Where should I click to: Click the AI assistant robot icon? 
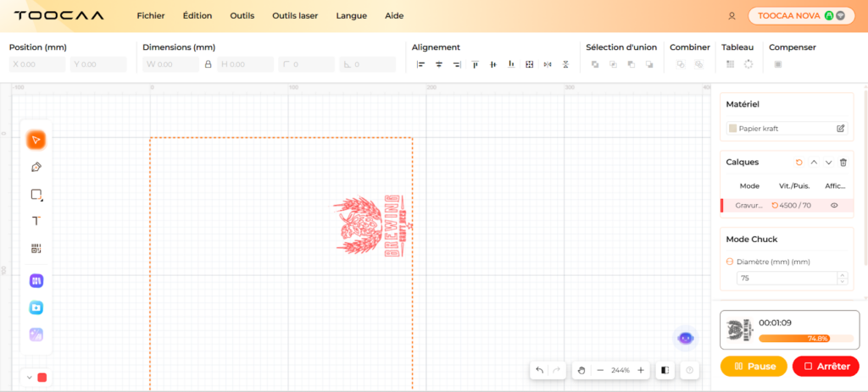coord(685,338)
